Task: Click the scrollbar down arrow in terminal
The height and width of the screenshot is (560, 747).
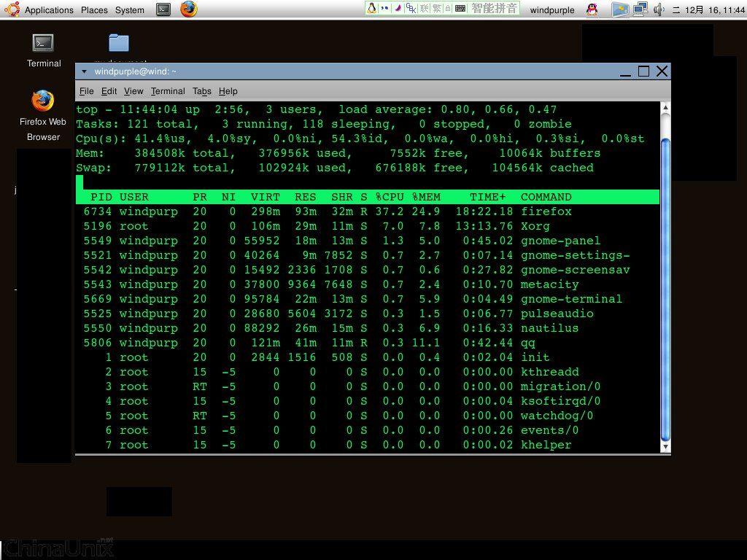Action: [665, 447]
